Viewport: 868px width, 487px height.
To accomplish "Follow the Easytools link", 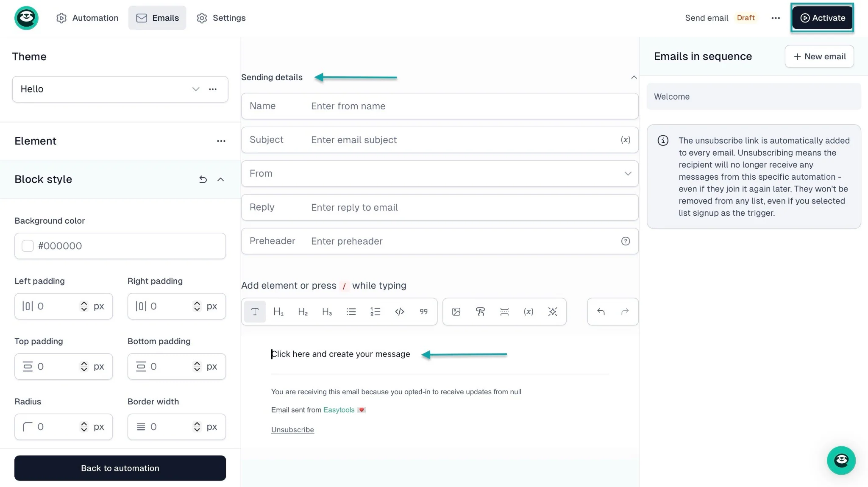I will coord(339,410).
